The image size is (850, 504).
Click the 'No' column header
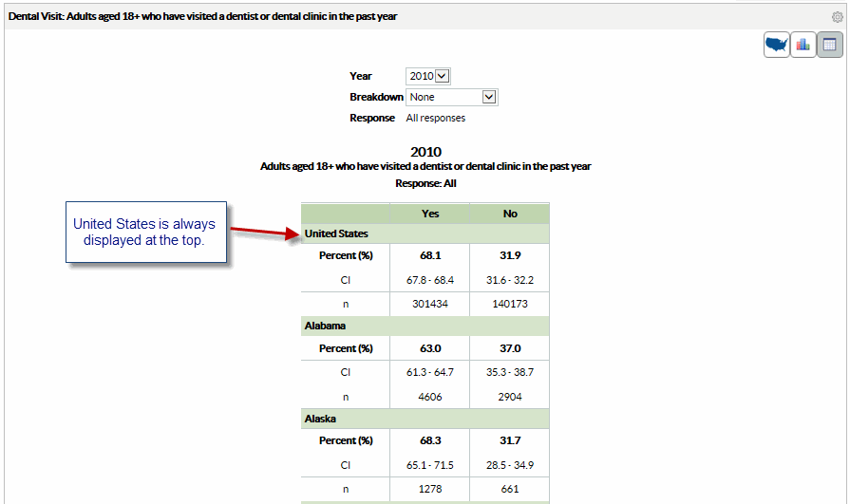tap(510, 214)
